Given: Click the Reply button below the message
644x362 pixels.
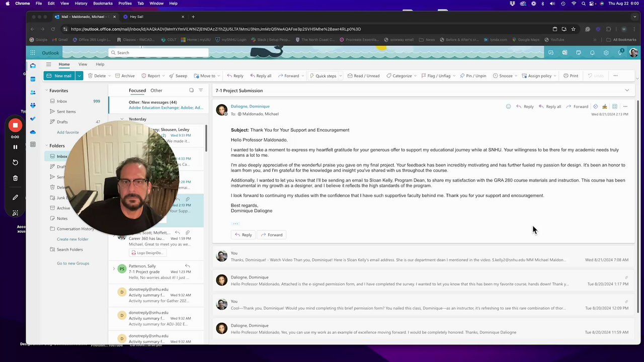Looking at the screenshot, I should [244, 235].
